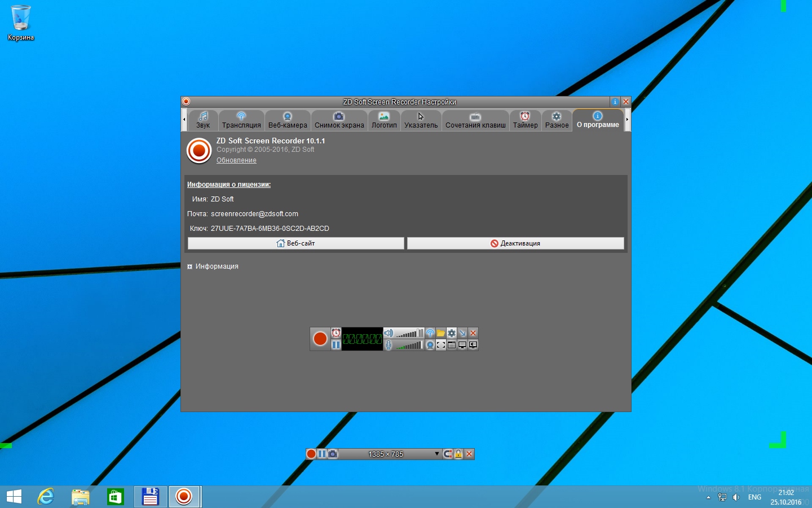Click the magnet snap icon on region bar
812x508 pixels.
click(x=447, y=454)
